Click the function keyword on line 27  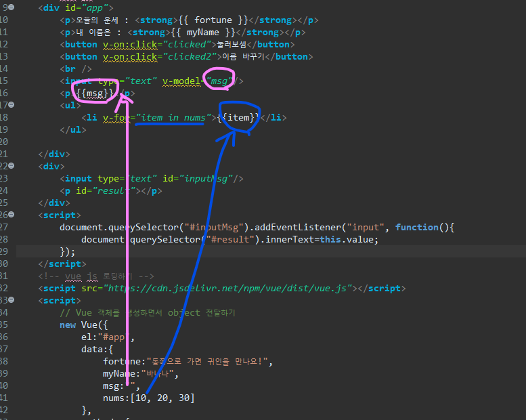click(x=416, y=228)
